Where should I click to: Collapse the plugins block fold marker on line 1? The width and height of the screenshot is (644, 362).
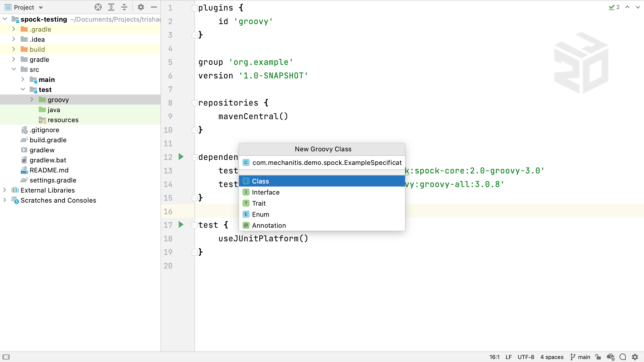coord(194,8)
